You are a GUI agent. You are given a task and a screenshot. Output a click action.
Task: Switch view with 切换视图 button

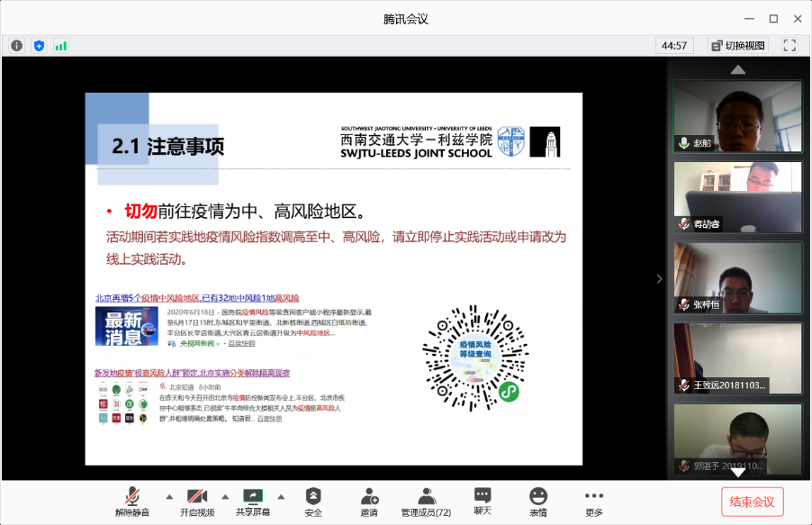738,46
